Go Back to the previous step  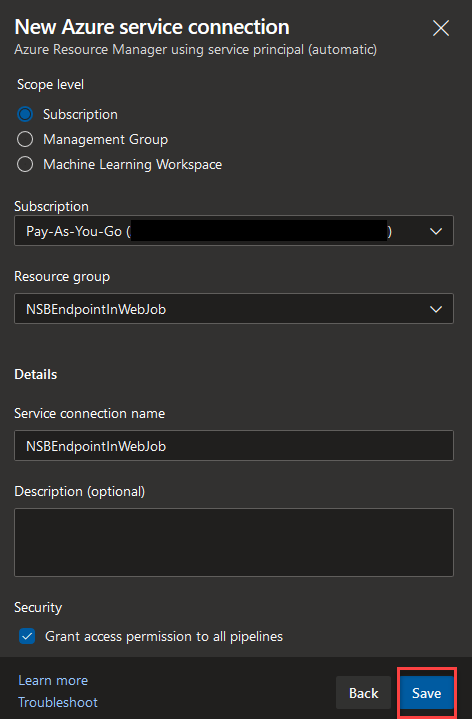pyautogui.click(x=363, y=693)
